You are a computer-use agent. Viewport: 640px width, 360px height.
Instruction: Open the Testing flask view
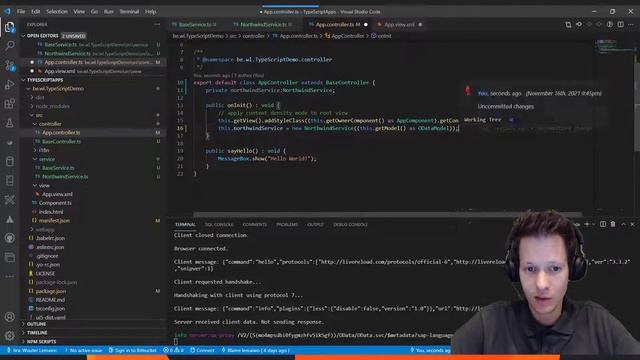coord(9,123)
